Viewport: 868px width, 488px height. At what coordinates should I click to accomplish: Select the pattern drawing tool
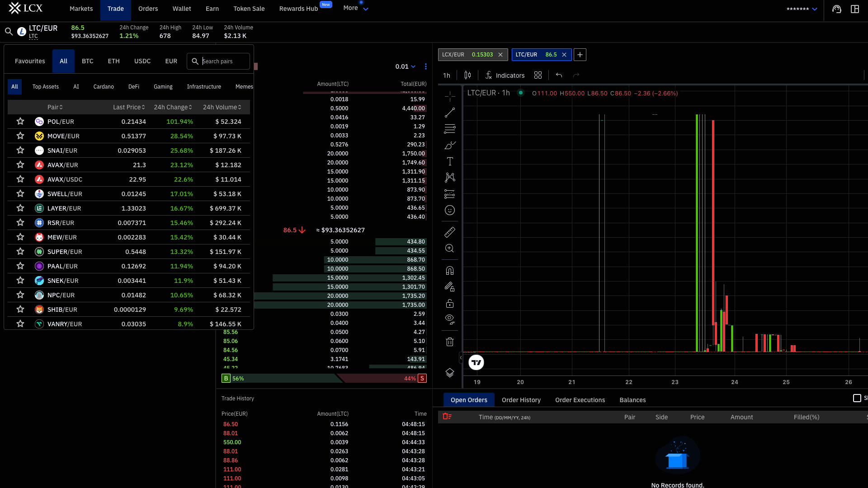pos(450,178)
